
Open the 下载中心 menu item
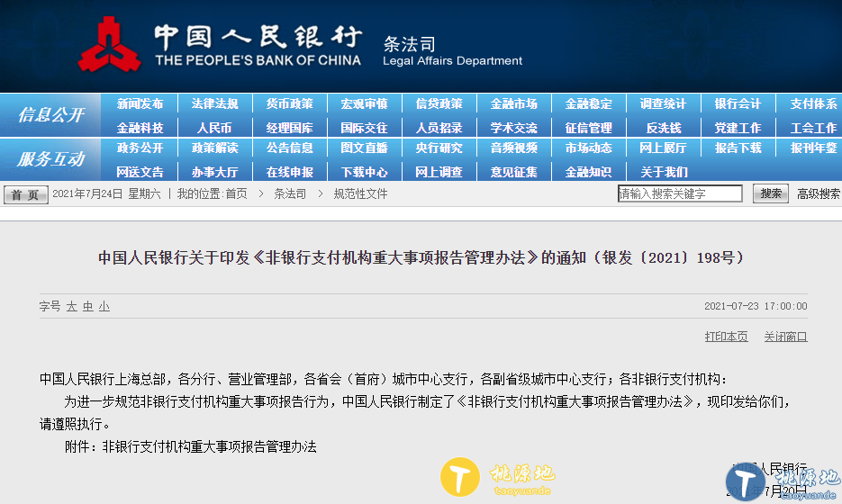pos(364,172)
